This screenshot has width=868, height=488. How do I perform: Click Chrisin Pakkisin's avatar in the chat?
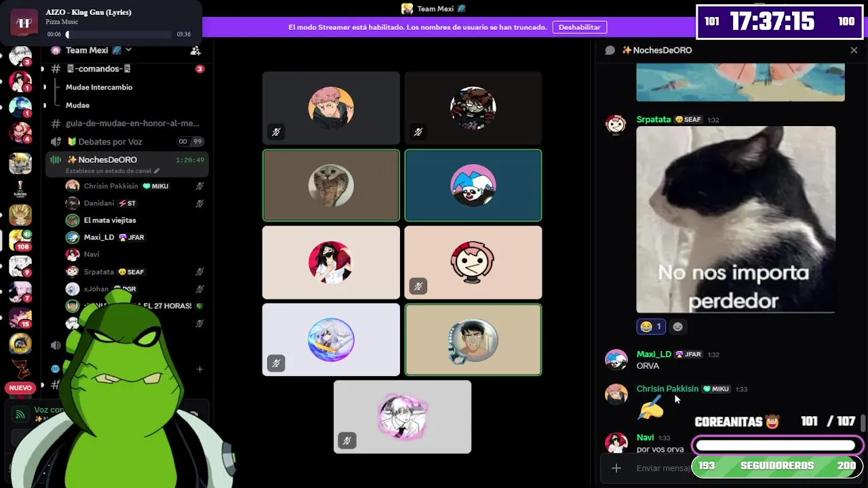tap(616, 394)
